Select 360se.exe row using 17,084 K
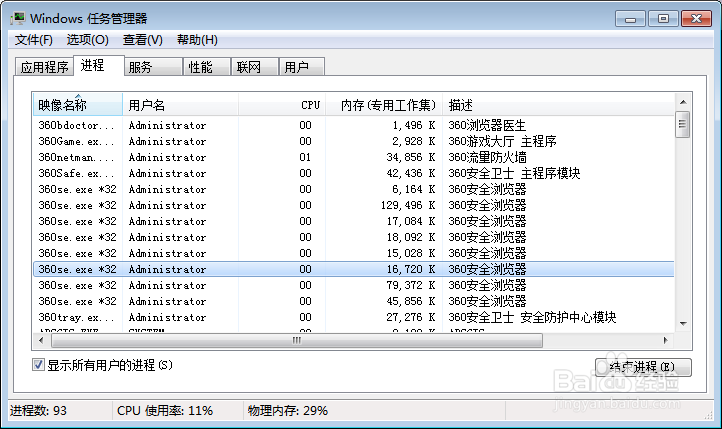This screenshot has width=722, height=429. tap(354, 221)
